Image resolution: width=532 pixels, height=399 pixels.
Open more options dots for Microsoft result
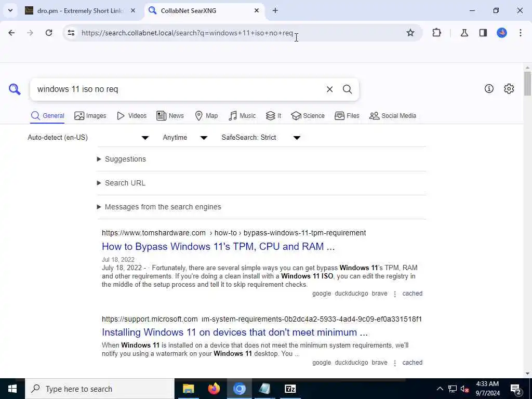coord(395,363)
